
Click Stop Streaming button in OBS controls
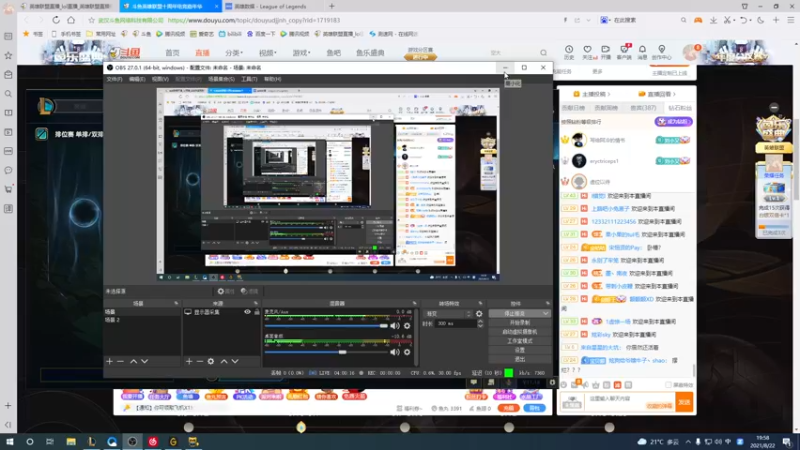(x=515, y=313)
